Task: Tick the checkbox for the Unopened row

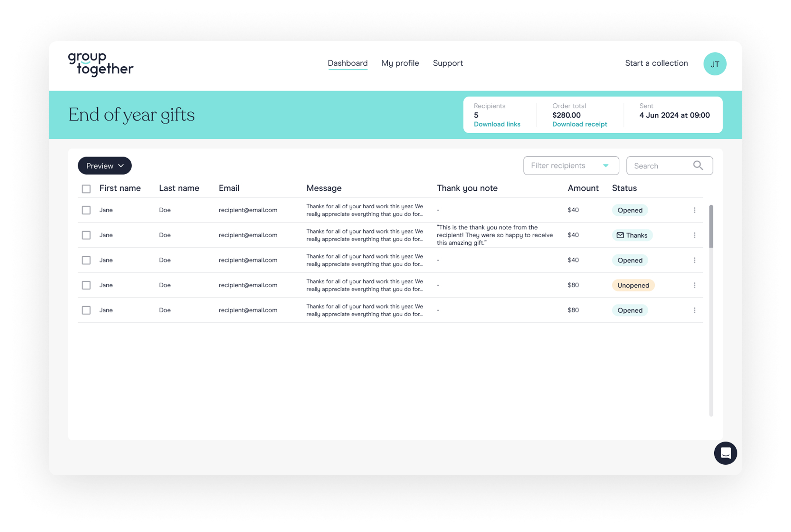Action: (x=86, y=285)
